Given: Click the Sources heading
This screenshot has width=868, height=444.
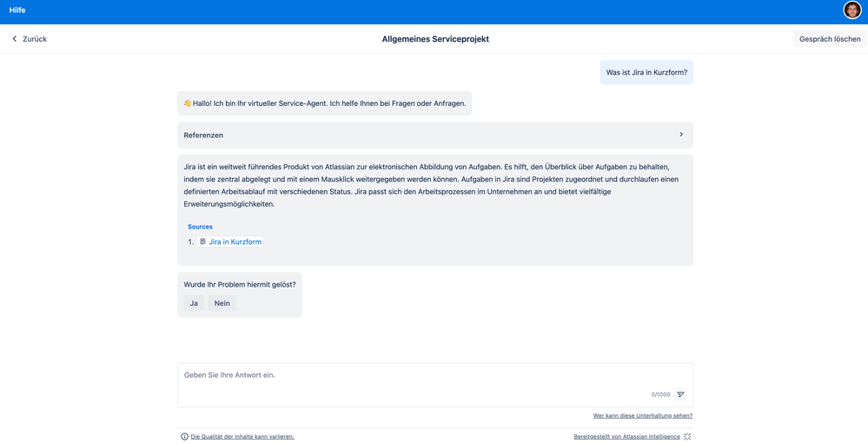Looking at the screenshot, I should point(200,227).
